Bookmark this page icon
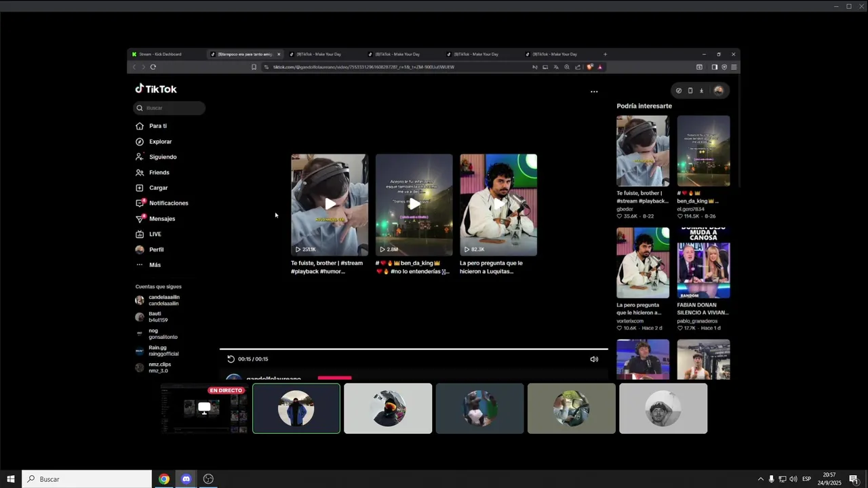 coord(254,67)
